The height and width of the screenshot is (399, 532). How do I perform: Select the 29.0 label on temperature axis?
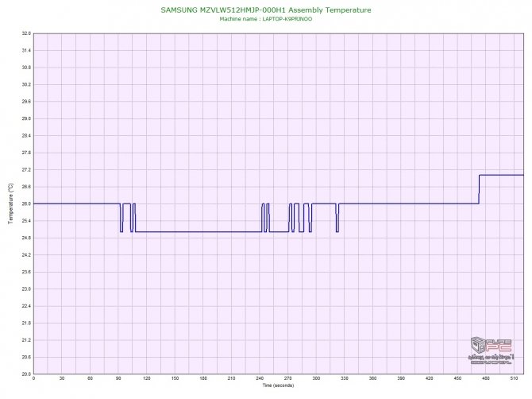point(26,118)
